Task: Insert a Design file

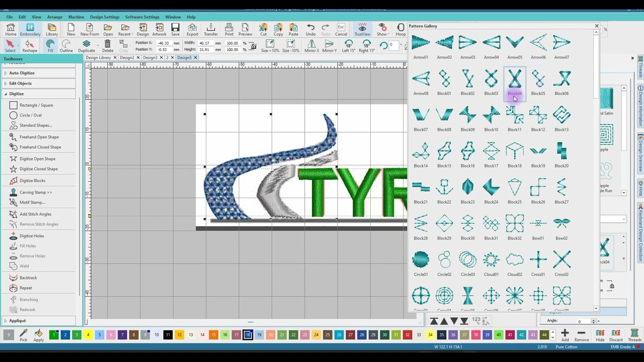Action: point(142,30)
